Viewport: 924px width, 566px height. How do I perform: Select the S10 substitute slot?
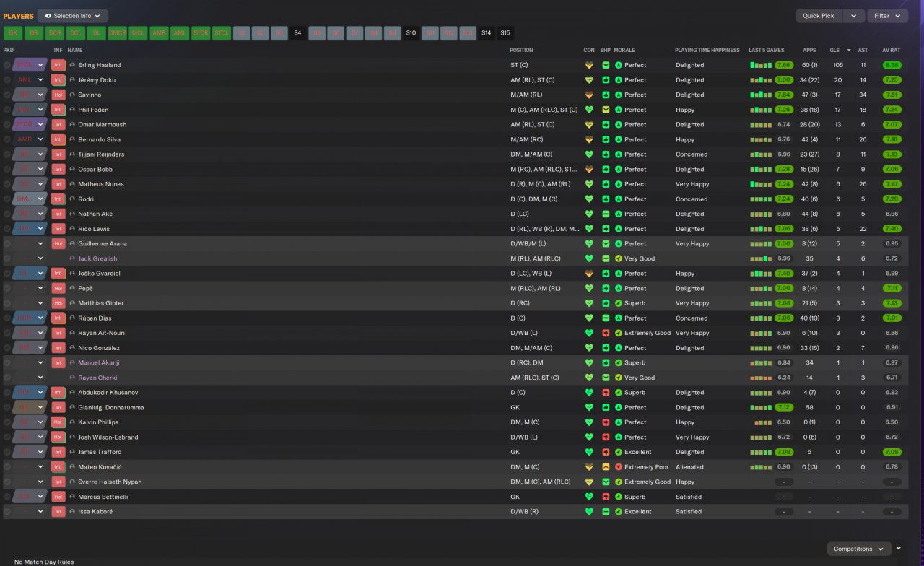click(411, 33)
